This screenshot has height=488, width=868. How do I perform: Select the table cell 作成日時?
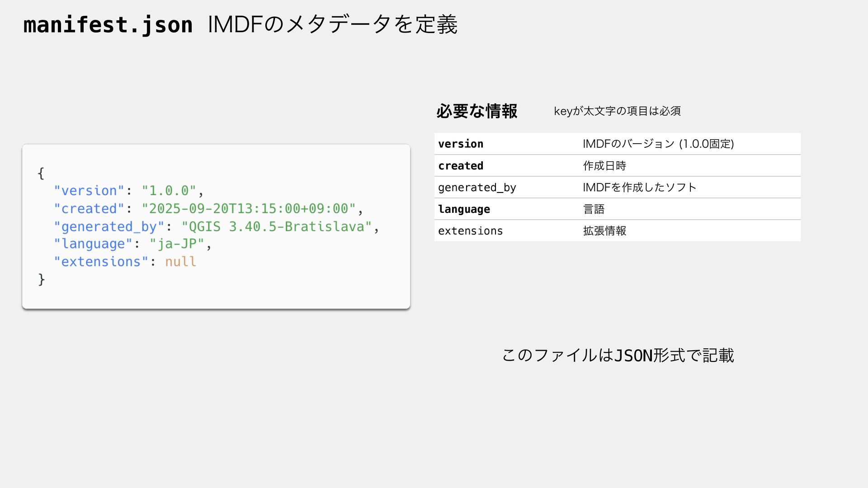point(604,166)
